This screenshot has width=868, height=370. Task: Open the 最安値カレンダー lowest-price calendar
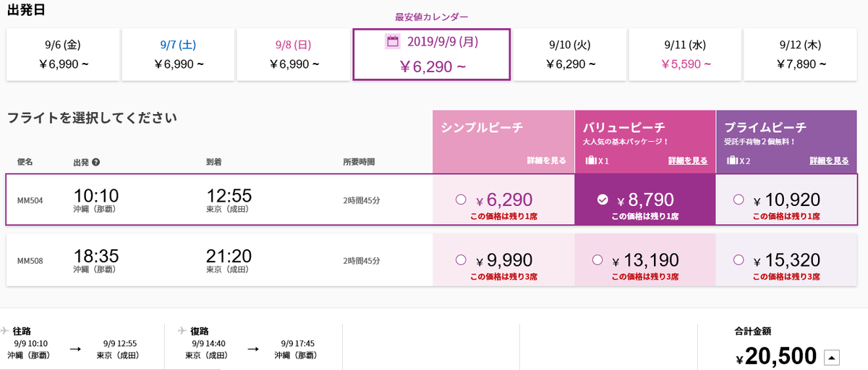pos(431,17)
